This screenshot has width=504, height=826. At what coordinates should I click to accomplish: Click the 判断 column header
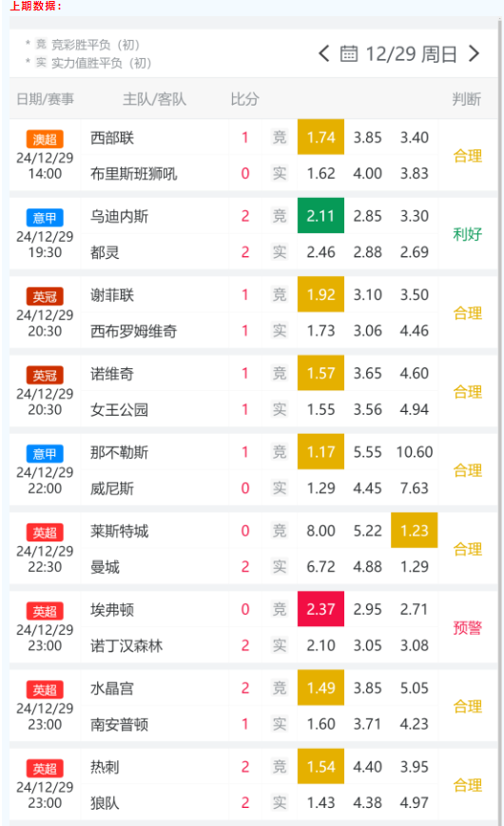pyautogui.click(x=466, y=99)
